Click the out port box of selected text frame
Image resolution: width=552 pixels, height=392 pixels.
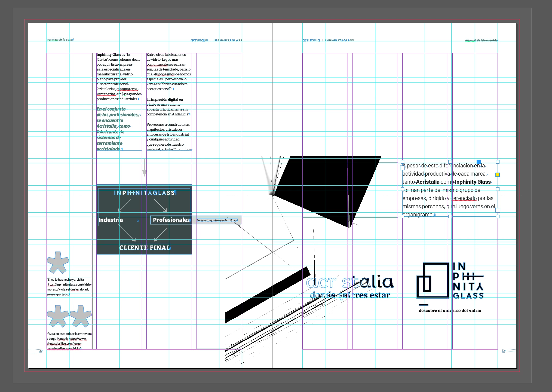pos(498,210)
